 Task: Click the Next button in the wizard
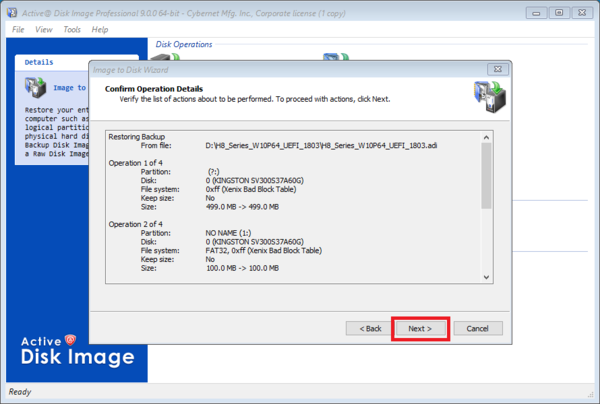pos(420,329)
